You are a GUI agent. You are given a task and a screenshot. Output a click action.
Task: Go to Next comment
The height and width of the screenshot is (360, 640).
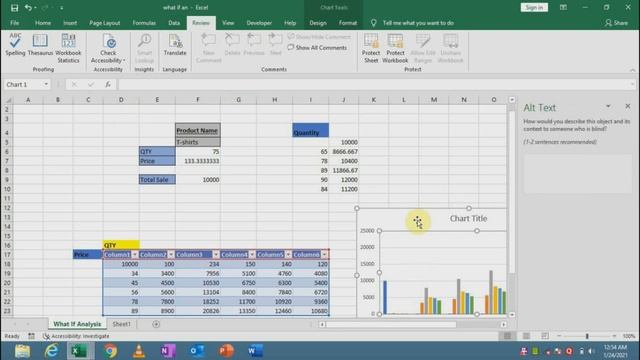(x=276, y=44)
